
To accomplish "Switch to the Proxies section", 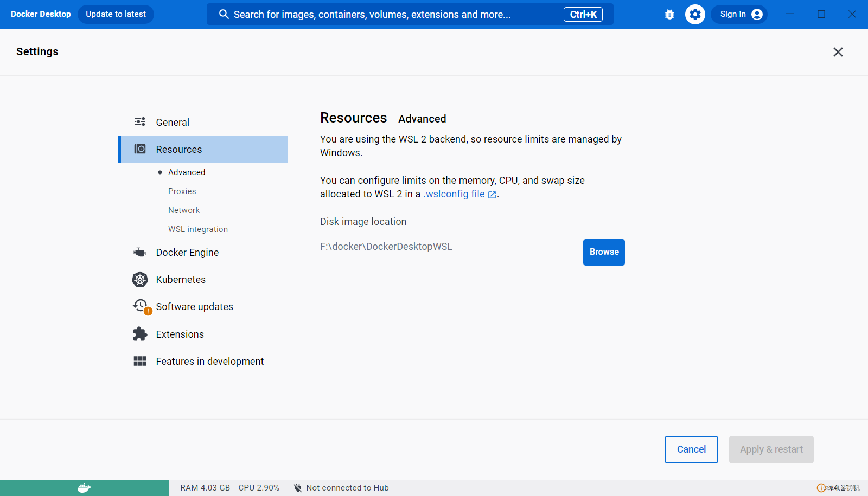I will [182, 191].
